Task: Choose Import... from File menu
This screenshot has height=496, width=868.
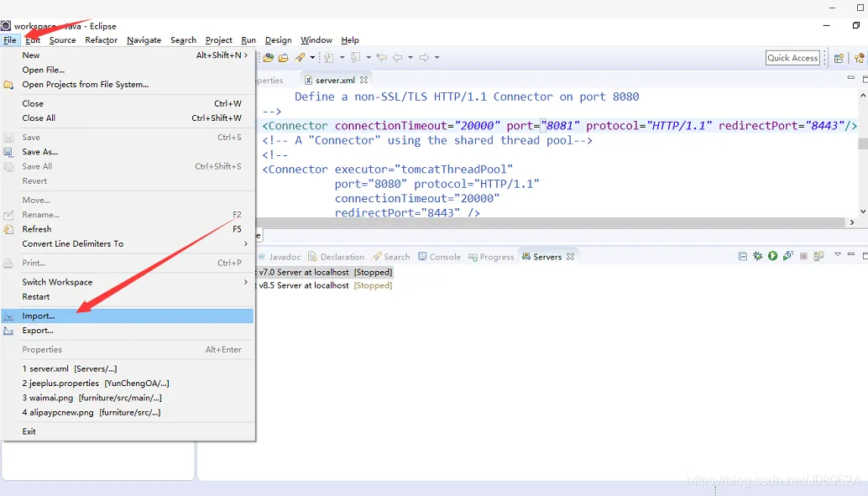Action: [x=128, y=316]
